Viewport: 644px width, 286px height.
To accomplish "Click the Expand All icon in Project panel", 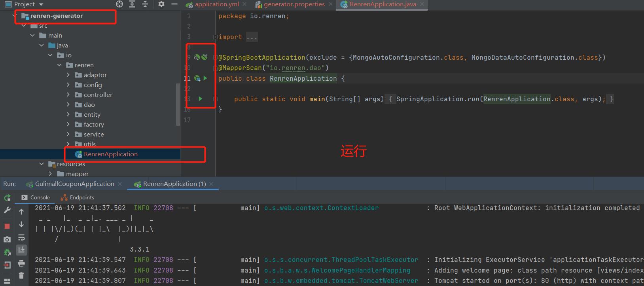I will pos(132,4).
